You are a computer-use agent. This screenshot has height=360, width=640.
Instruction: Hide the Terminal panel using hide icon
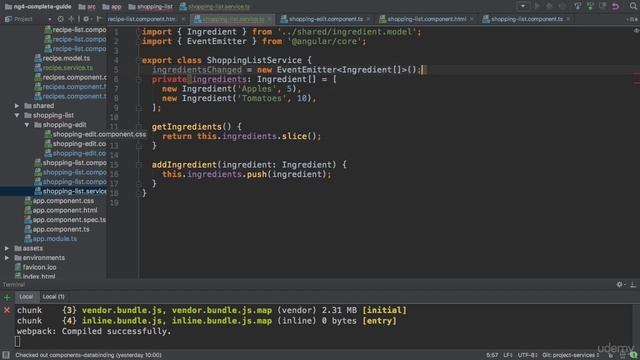[x=633, y=284]
